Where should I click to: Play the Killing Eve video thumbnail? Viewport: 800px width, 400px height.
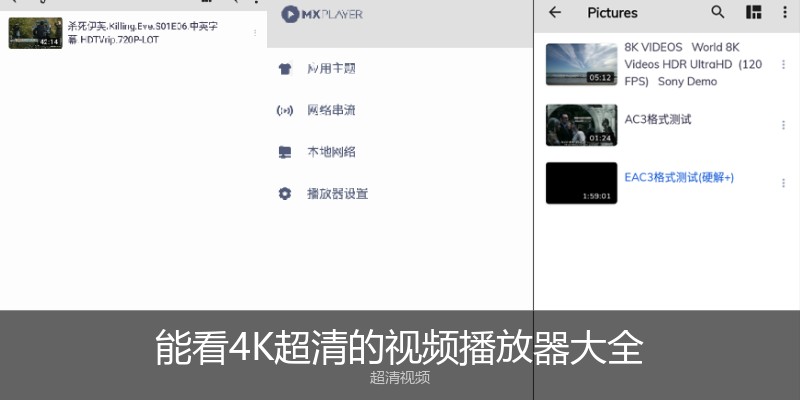35,33
